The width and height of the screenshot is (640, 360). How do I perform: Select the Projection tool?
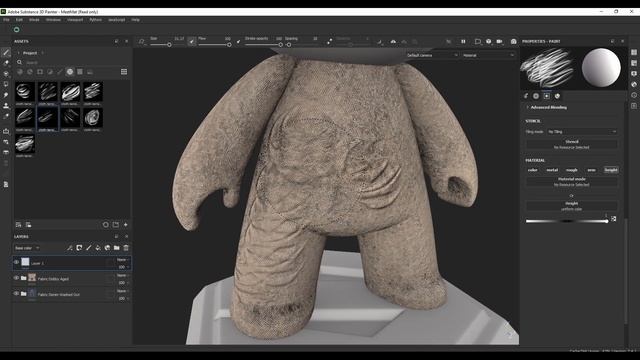[6, 74]
